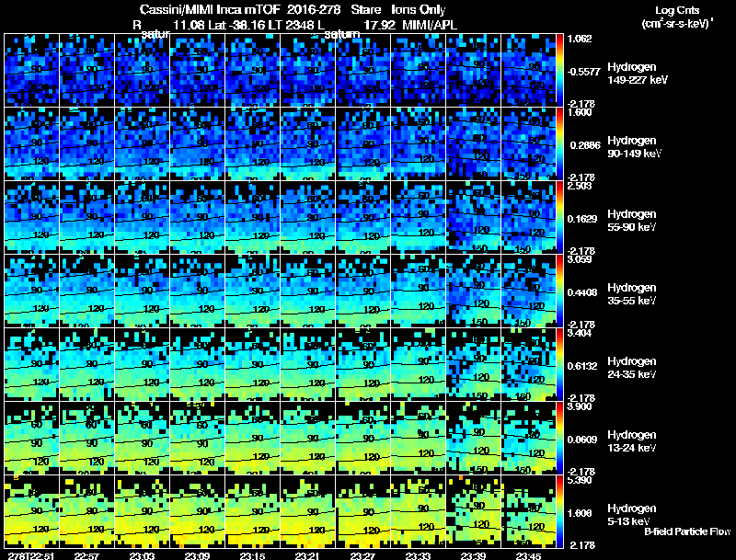
Task: Click the 'MIMI/APL' label
Action: click(x=430, y=25)
